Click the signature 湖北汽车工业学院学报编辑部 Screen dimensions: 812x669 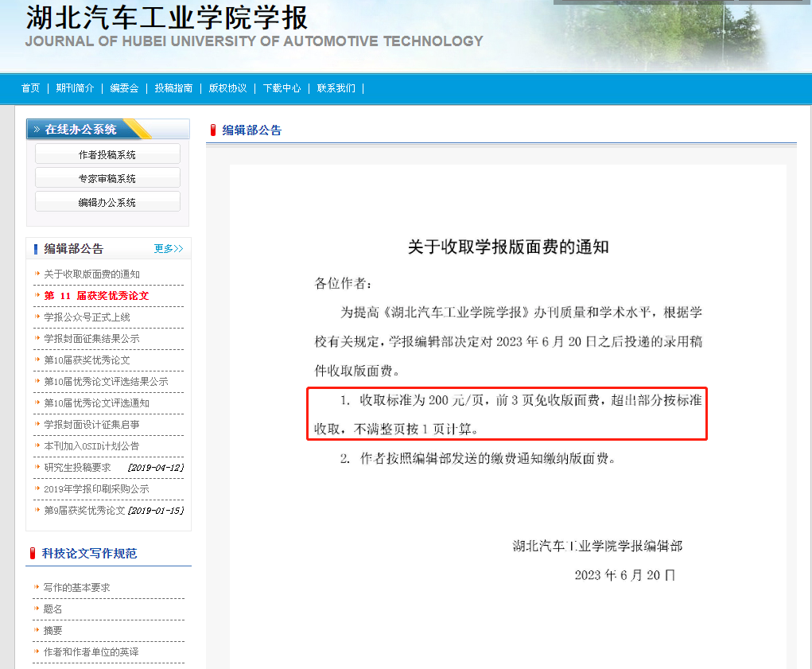tap(597, 546)
